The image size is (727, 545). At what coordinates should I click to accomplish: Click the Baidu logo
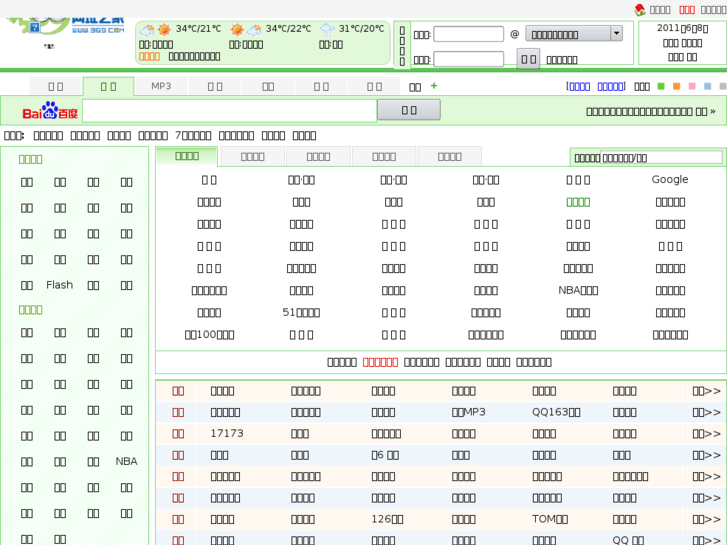(50, 111)
